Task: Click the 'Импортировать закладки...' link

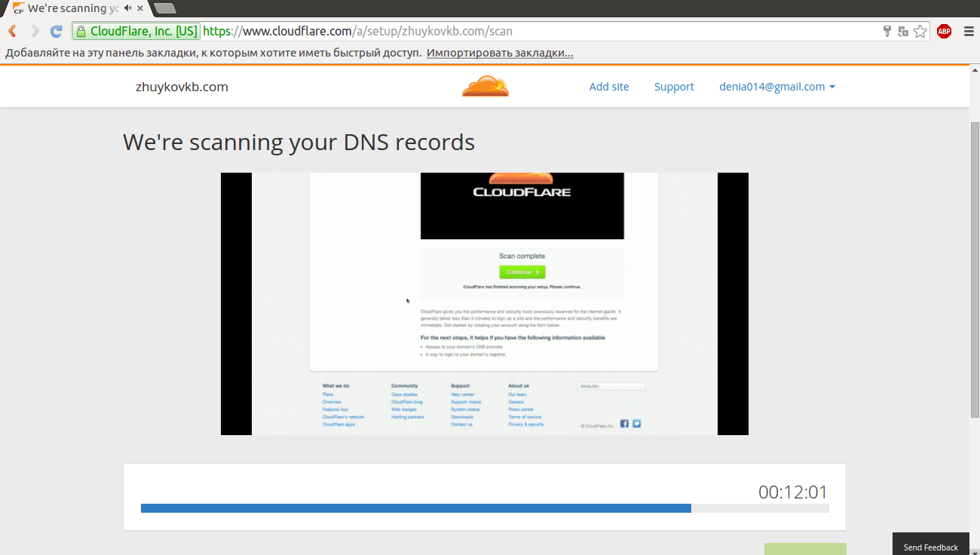Action: [x=500, y=53]
